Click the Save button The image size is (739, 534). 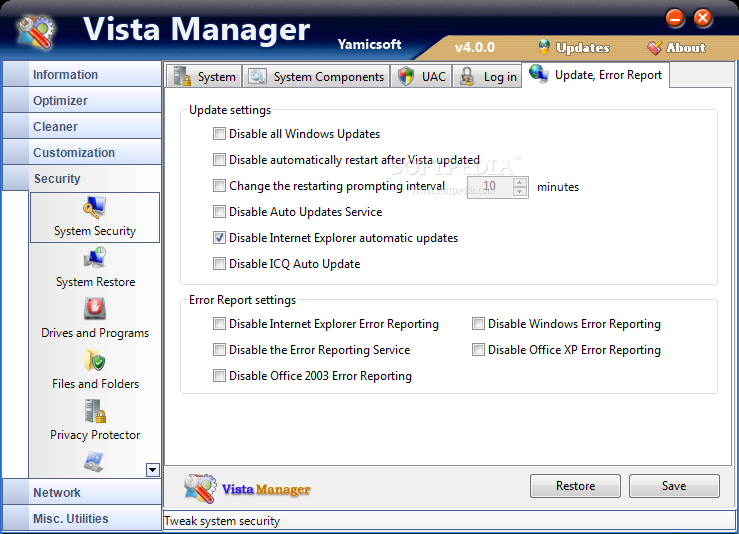point(674,486)
